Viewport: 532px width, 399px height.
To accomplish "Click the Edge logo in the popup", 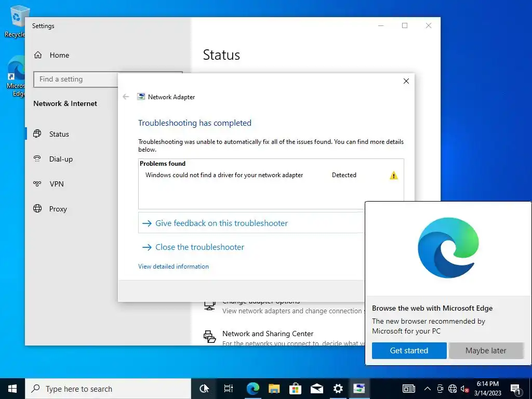I will 448,248.
